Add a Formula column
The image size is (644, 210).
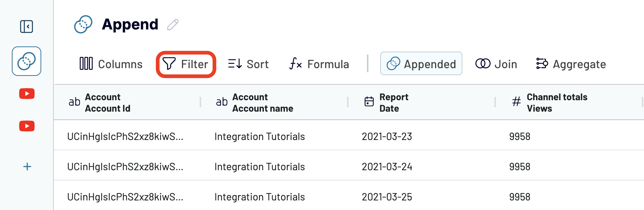click(x=319, y=64)
